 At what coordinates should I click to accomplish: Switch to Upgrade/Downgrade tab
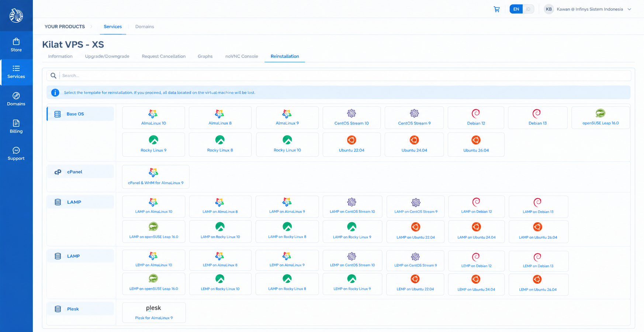(107, 56)
